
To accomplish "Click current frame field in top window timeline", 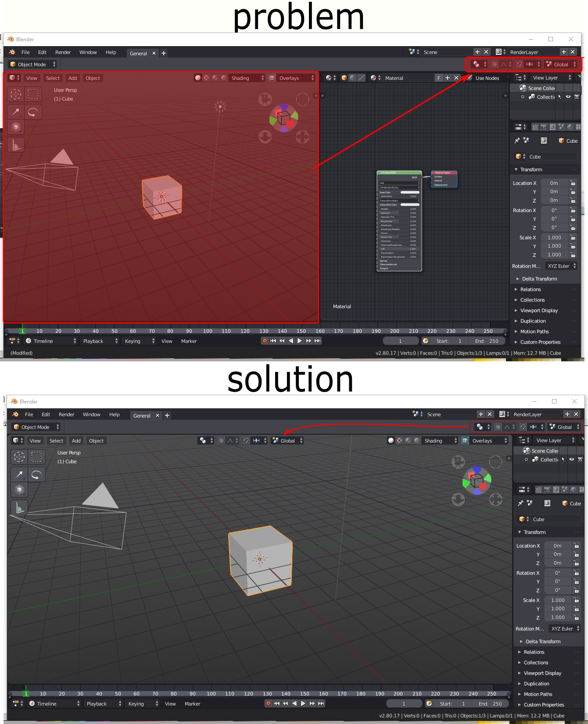I will pyautogui.click(x=400, y=341).
